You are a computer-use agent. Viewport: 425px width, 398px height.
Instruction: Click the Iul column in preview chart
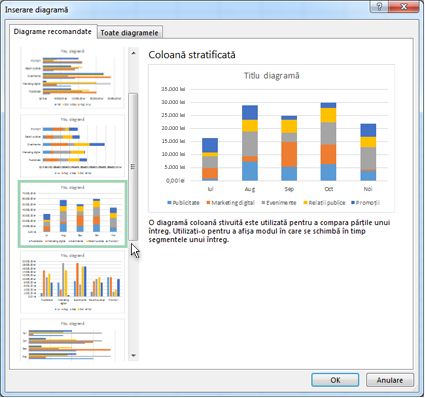(x=210, y=159)
